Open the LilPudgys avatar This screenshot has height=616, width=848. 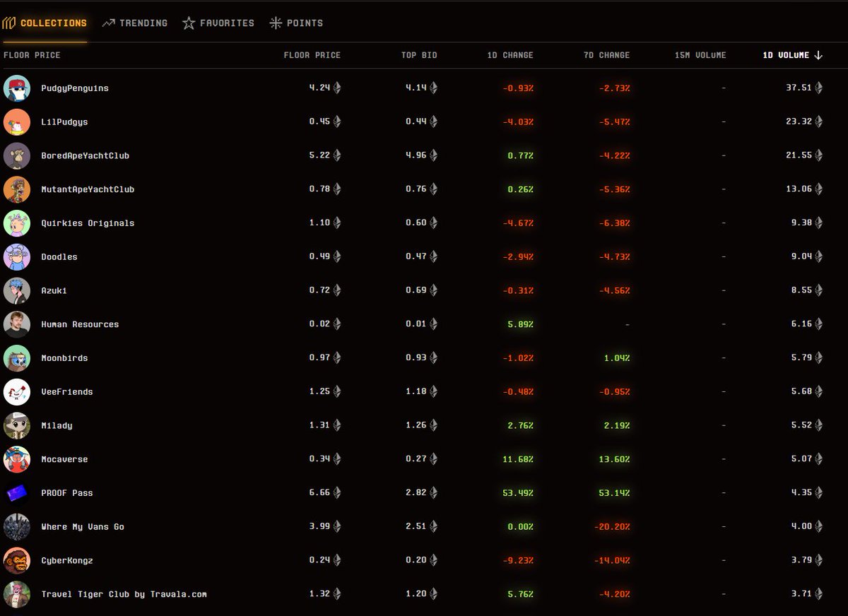point(17,122)
